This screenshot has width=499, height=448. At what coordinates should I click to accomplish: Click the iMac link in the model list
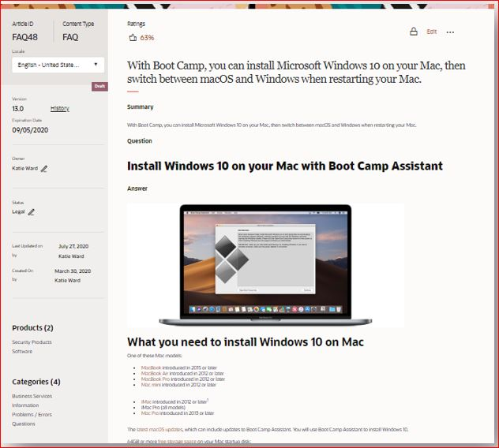pos(146,402)
